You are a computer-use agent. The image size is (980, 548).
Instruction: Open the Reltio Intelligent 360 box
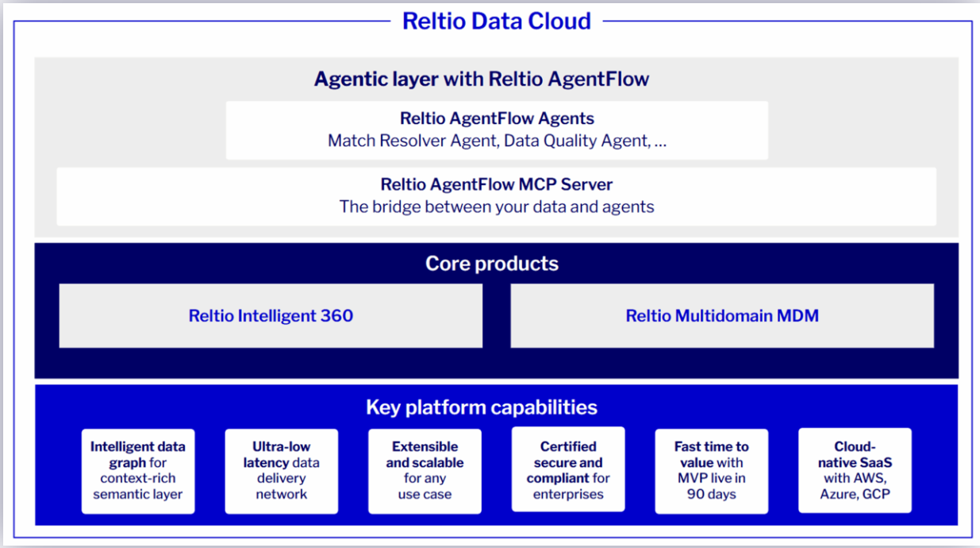pos(271,316)
